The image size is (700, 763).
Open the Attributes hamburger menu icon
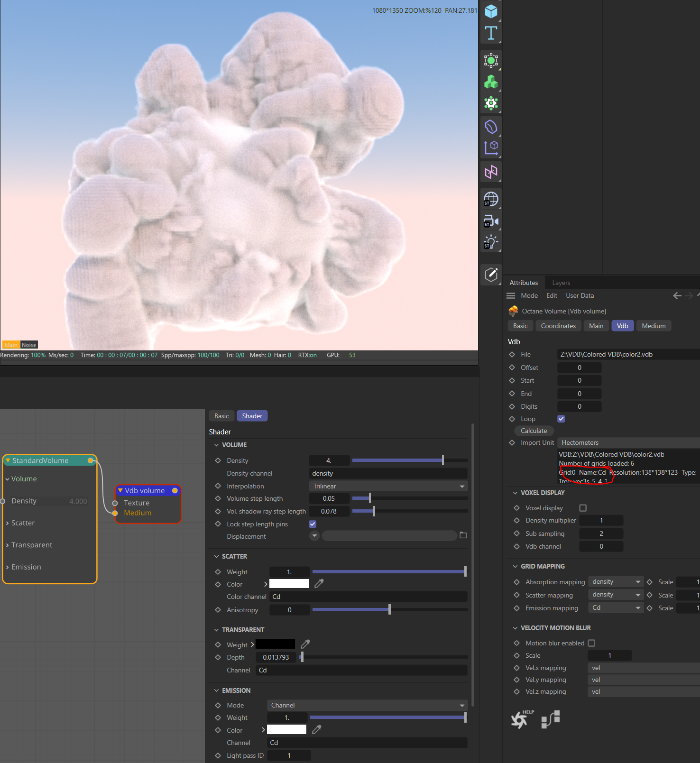pyautogui.click(x=511, y=295)
